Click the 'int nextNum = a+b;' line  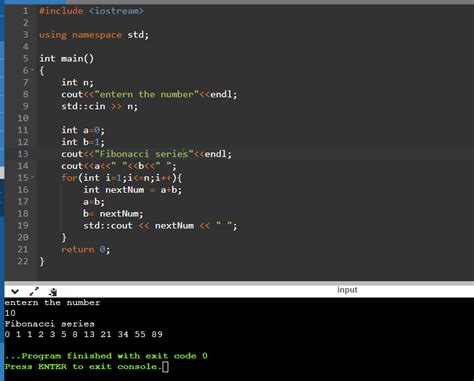point(132,190)
